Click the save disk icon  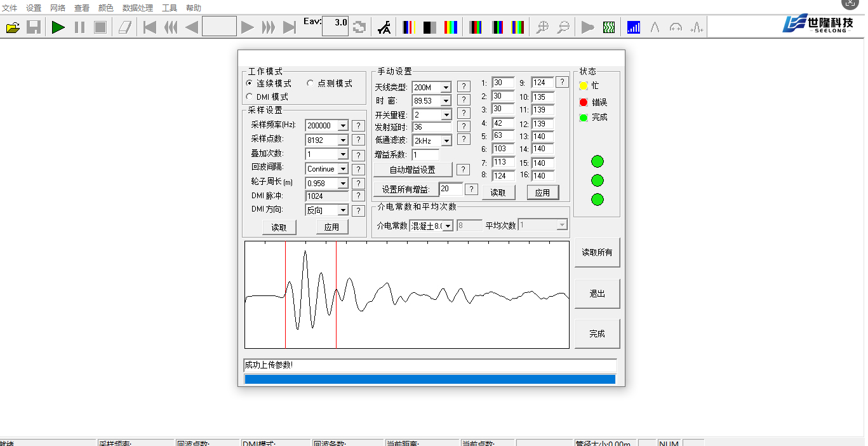pyautogui.click(x=34, y=27)
